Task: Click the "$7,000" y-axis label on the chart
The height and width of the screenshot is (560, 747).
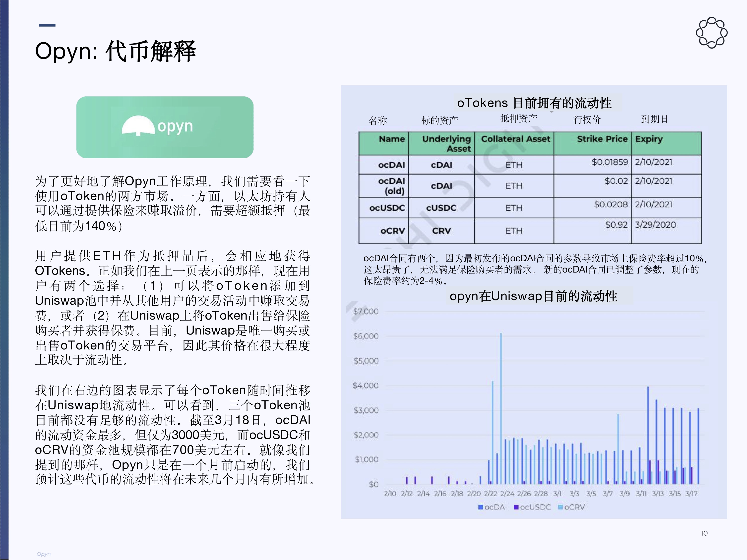Action: [x=366, y=311]
